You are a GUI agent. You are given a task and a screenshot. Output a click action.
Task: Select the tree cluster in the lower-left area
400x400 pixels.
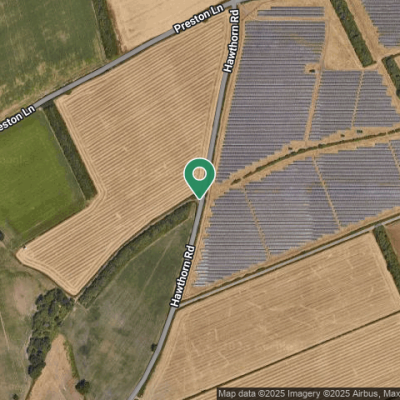click(x=47, y=330)
